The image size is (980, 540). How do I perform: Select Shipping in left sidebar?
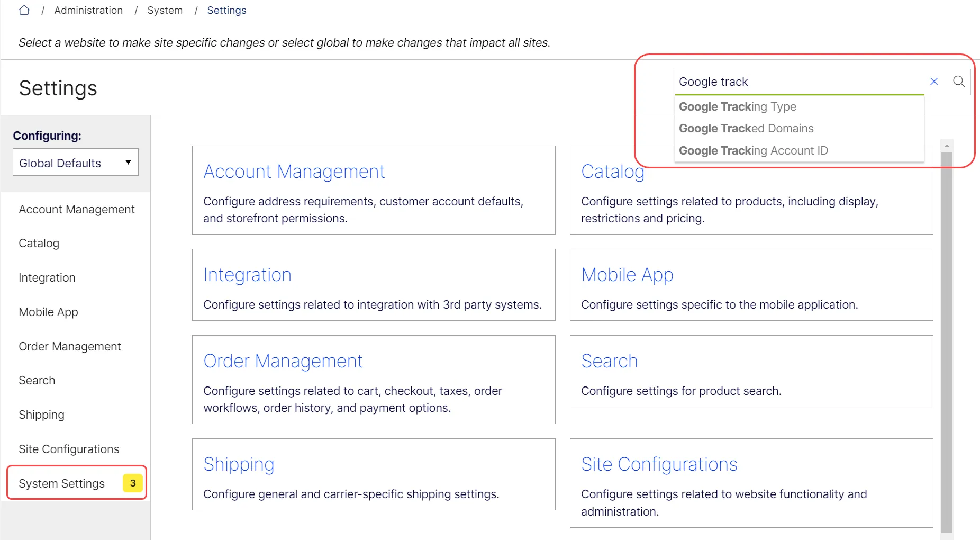coord(42,415)
